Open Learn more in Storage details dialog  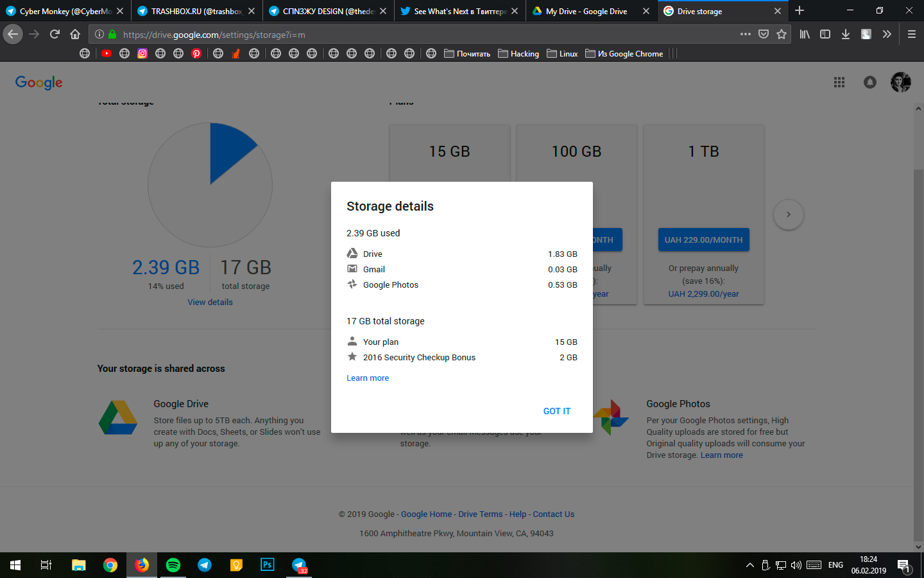[368, 378]
